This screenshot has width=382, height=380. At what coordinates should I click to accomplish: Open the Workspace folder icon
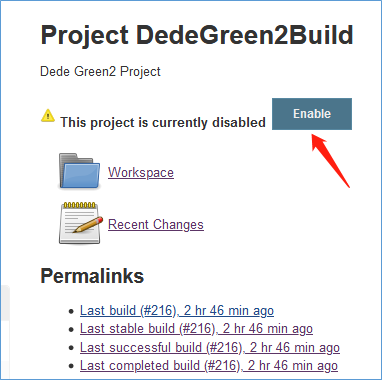[79, 172]
